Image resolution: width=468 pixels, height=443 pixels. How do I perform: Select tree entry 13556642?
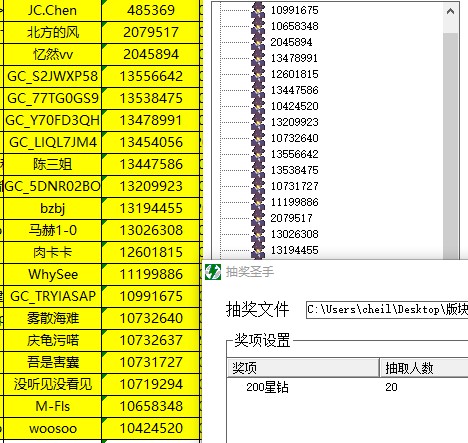pyautogui.click(x=294, y=154)
